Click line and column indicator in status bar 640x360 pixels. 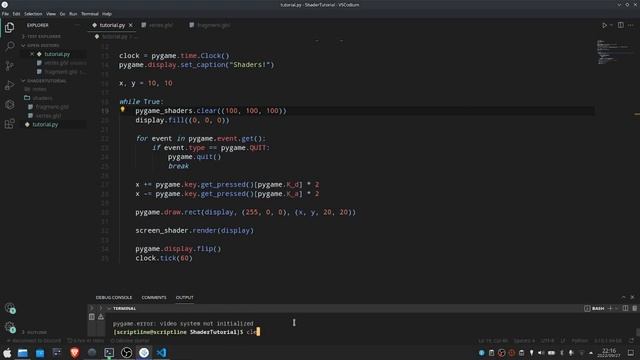click(x=493, y=340)
